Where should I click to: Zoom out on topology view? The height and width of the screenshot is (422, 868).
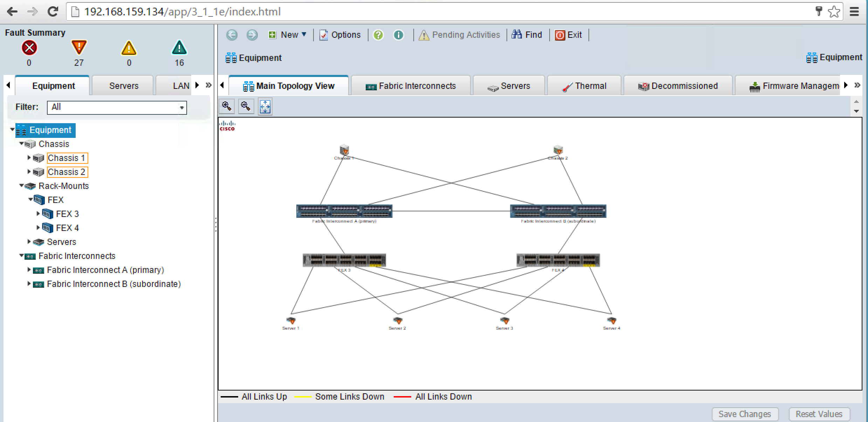(x=246, y=106)
